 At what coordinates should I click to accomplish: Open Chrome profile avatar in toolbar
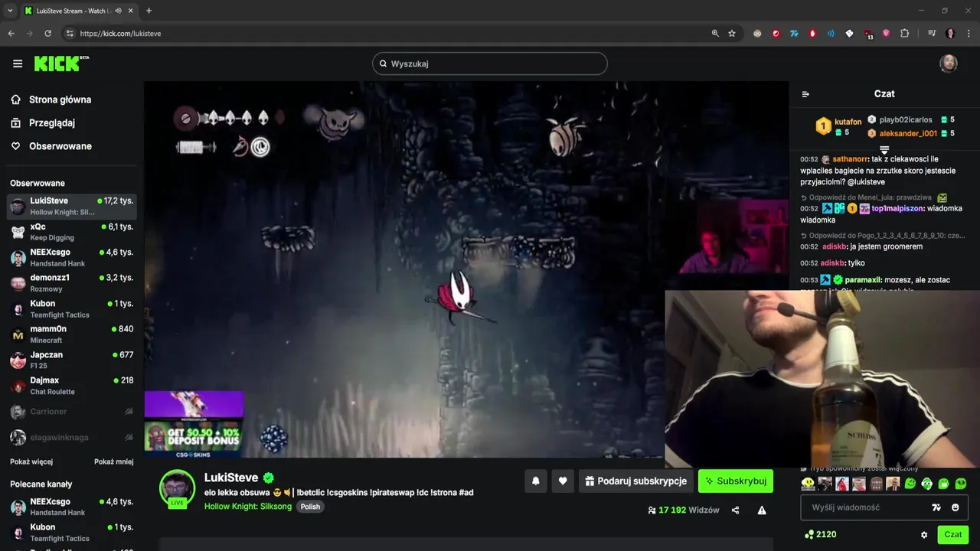pos(950,34)
